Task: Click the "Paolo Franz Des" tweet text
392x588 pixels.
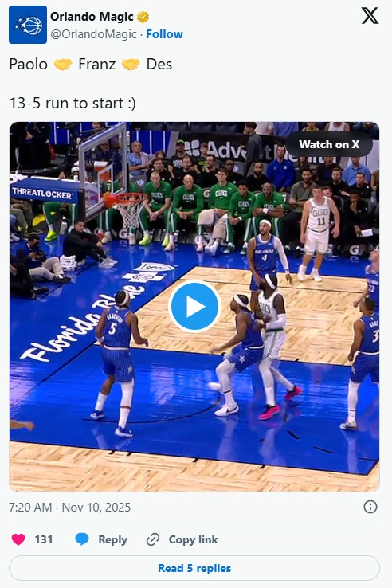Action: 91,64
